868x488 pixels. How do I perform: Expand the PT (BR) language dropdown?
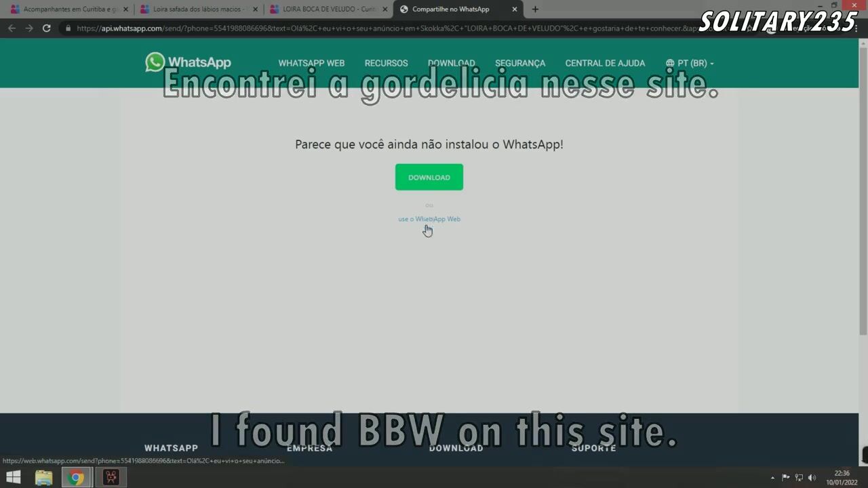tap(690, 63)
